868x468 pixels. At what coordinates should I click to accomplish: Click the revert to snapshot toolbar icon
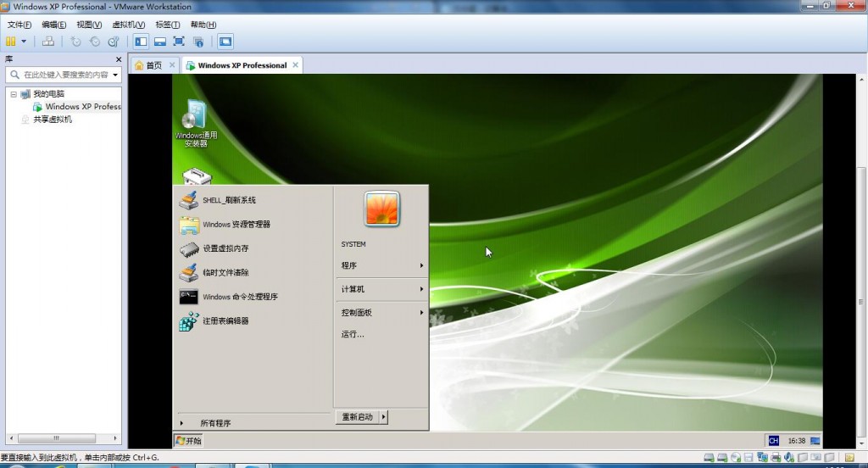[95, 41]
